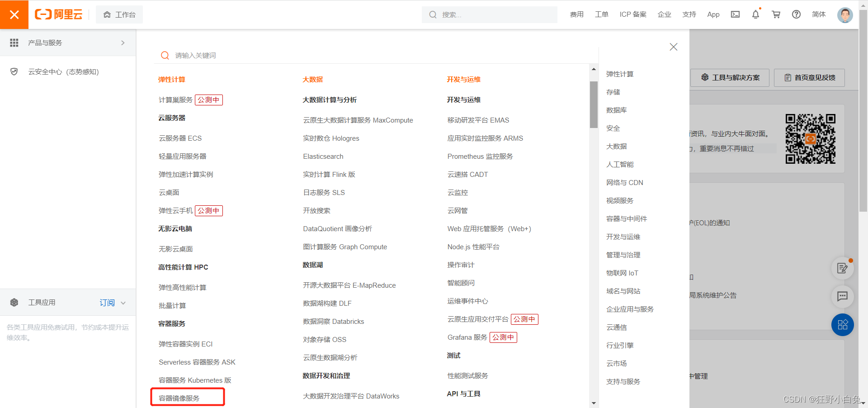This screenshot has width=868, height=408.
Task: Click the 产品与服务 grid icon
Action: click(x=14, y=43)
